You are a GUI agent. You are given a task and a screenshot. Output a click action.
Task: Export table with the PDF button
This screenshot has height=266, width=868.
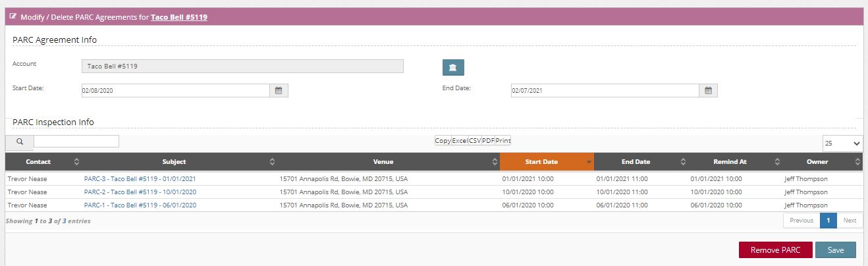click(x=489, y=140)
